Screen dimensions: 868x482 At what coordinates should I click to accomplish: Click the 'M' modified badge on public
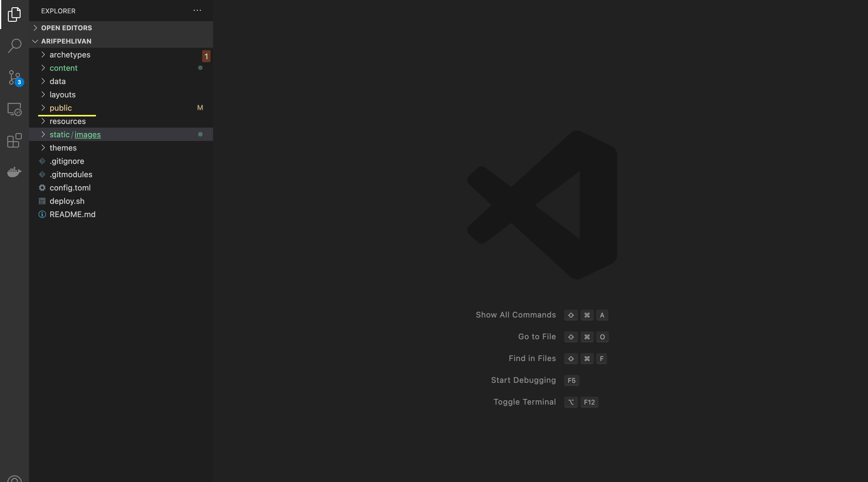[x=200, y=108]
